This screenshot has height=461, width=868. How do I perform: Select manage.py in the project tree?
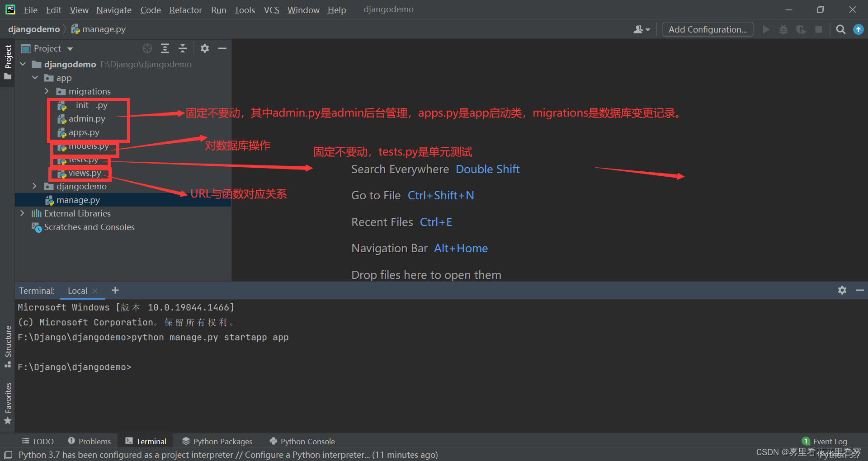[x=123, y=200]
